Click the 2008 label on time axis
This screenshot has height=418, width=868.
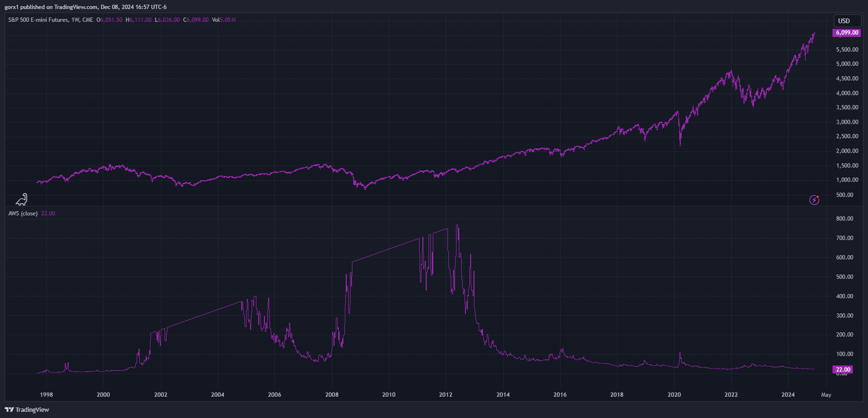332,395
